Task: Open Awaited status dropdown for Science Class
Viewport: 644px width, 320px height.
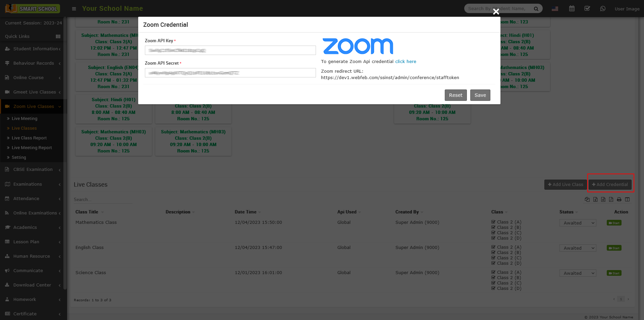Action: click(x=578, y=273)
